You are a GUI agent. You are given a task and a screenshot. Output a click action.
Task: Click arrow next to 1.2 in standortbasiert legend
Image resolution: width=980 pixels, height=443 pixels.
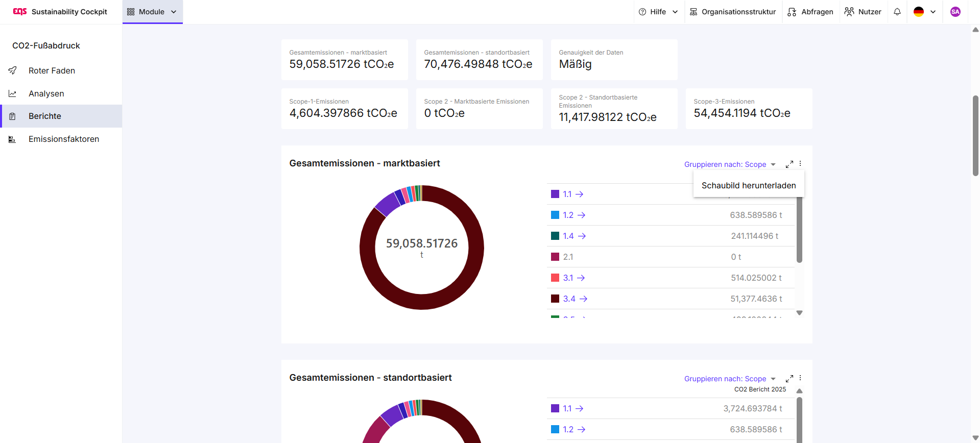click(582, 430)
